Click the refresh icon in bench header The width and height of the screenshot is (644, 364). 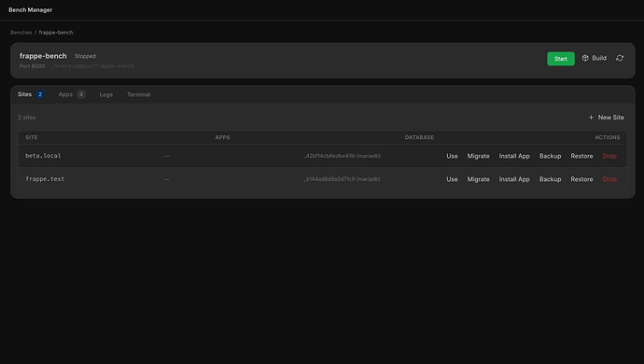(x=620, y=59)
